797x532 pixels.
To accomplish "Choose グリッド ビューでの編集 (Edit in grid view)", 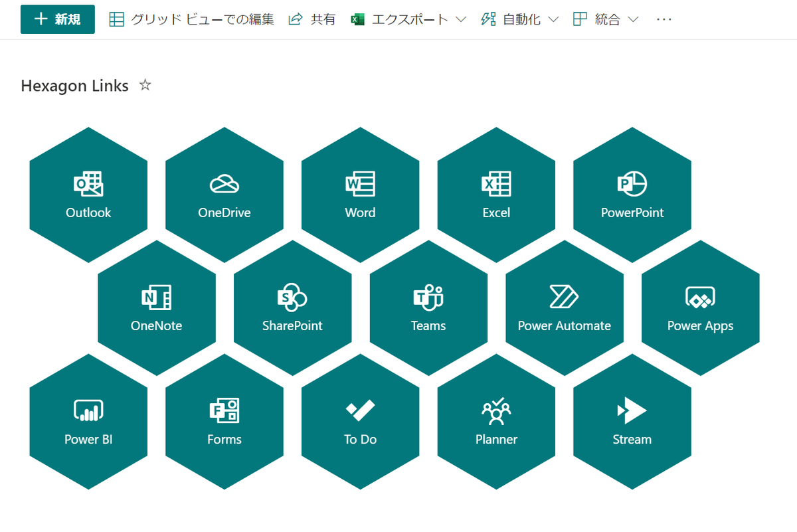I will (x=191, y=19).
